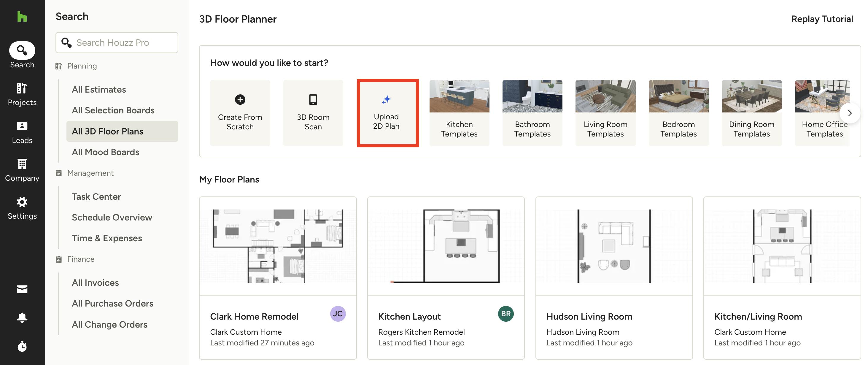Open Kitchen/Living Room floor plan preview

coord(782,246)
